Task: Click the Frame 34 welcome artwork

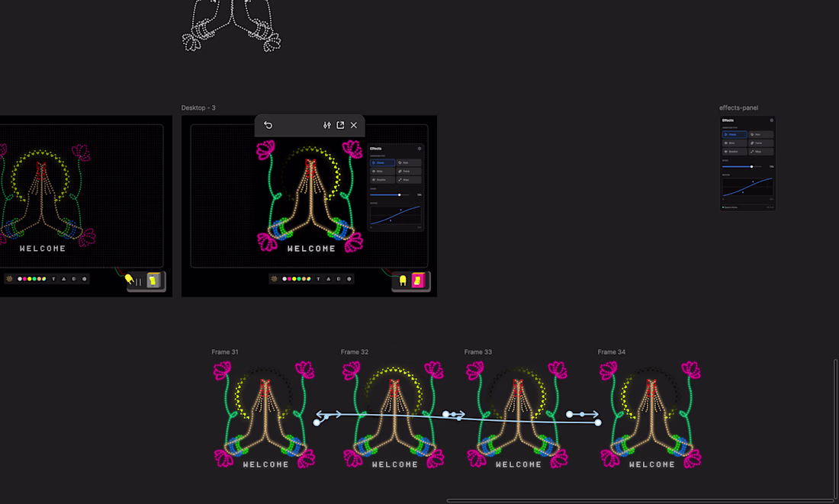Action: [x=651, y=415]
